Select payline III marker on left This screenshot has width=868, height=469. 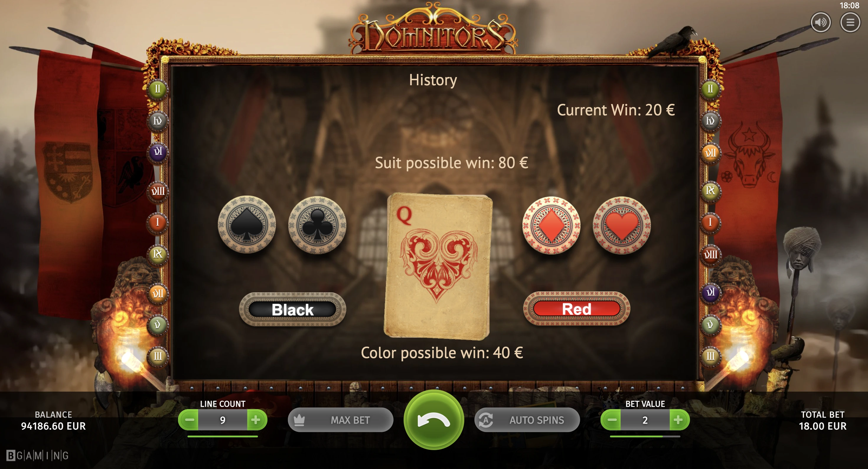[x=157, y=356]
